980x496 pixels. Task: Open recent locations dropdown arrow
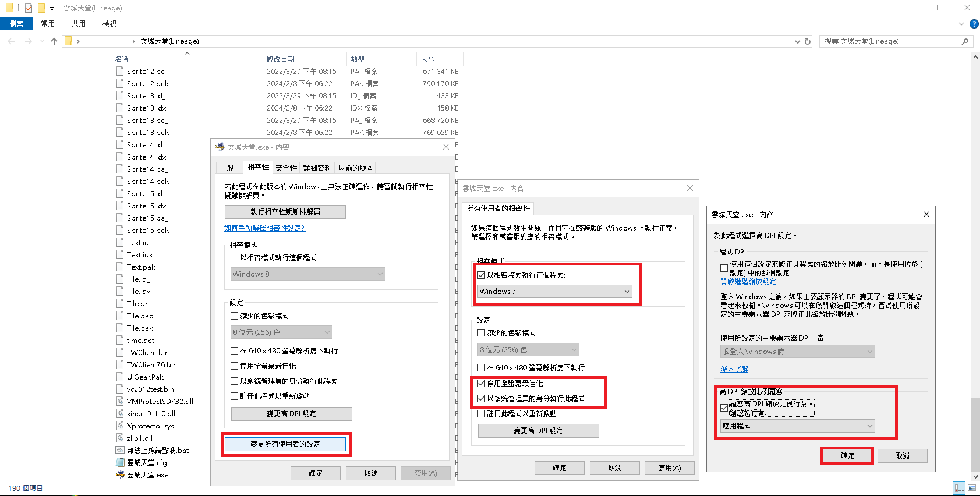pos(42,41)
